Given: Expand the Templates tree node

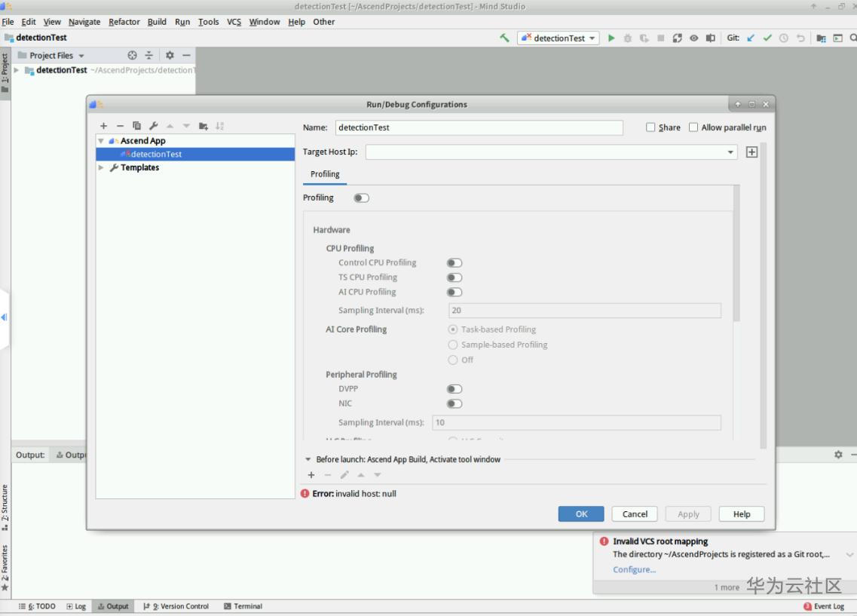Looking at the screenshot, I should click(x=101, y=168).
